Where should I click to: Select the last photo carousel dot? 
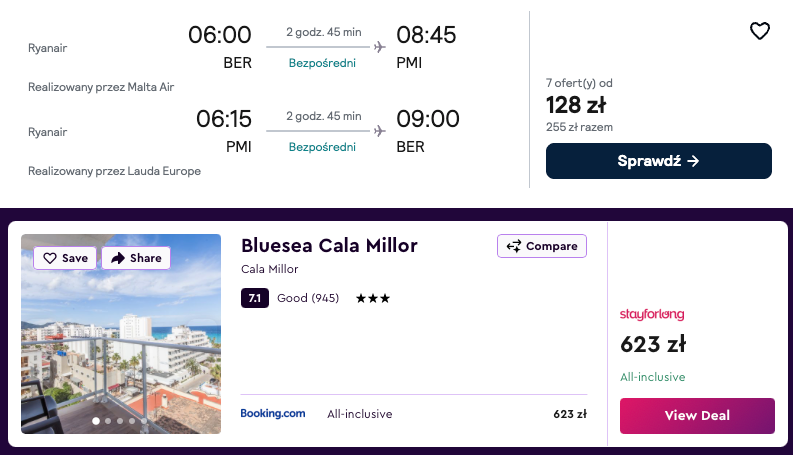pyautogui.click(x=144, y=421)
